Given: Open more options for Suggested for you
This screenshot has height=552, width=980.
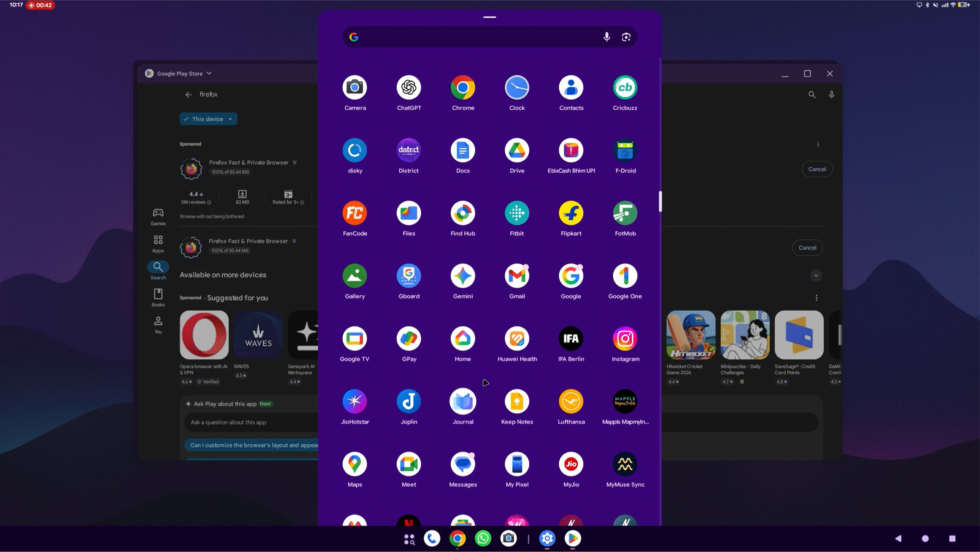Looking at the screenshot, I should click(x=816, y=298).
